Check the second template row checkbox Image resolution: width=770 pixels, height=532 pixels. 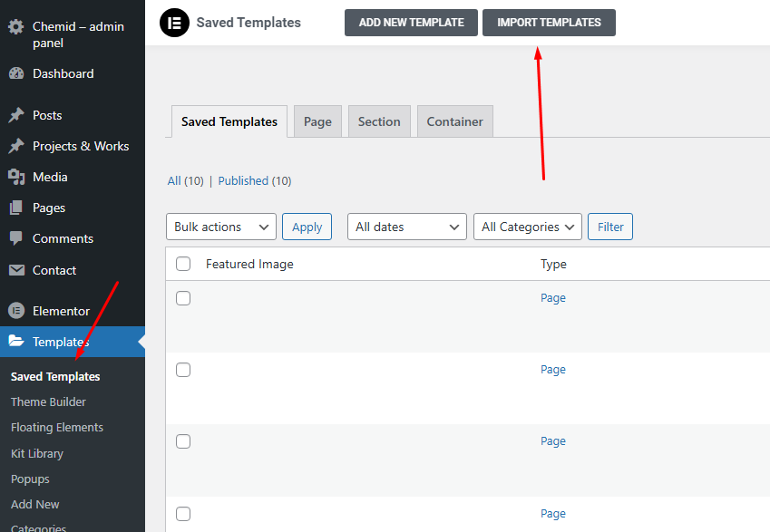tap(183, 370)
